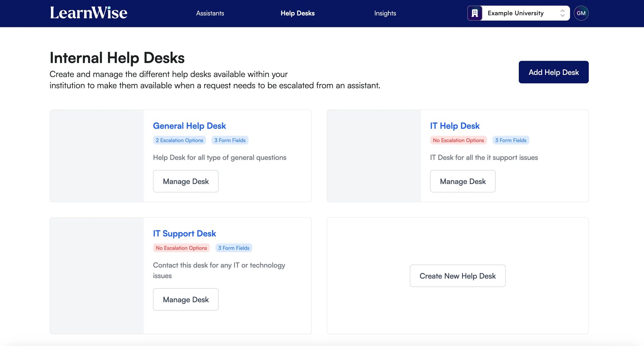The image size is (644, 346).
Task: Open the GM user avatar menu
Action: pos(581,13)
